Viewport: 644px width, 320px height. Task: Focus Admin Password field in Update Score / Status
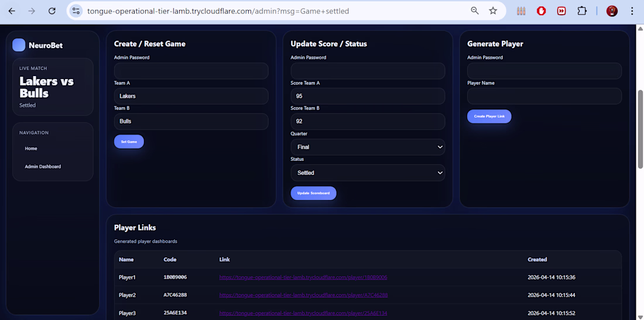tap(368, 71)
